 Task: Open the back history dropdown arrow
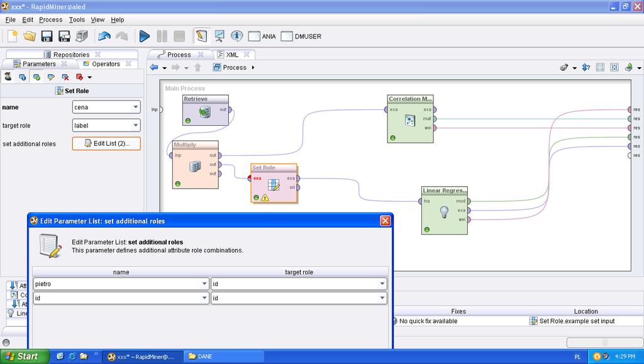pos(164,68)
